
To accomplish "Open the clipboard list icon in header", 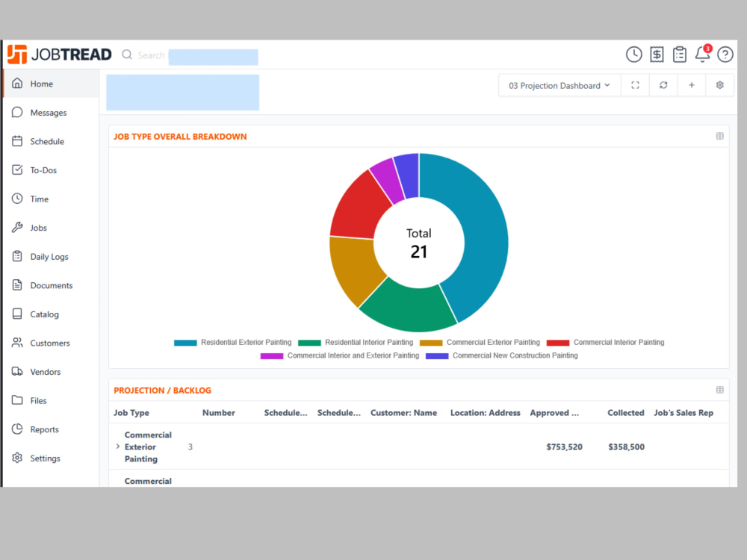I will [x=679, y=55].
